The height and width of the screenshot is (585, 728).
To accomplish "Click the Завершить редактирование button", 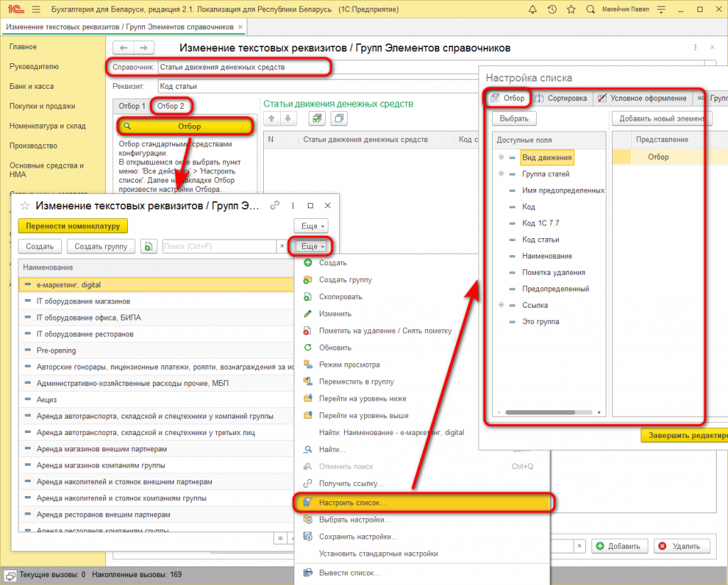I will 685,436.
